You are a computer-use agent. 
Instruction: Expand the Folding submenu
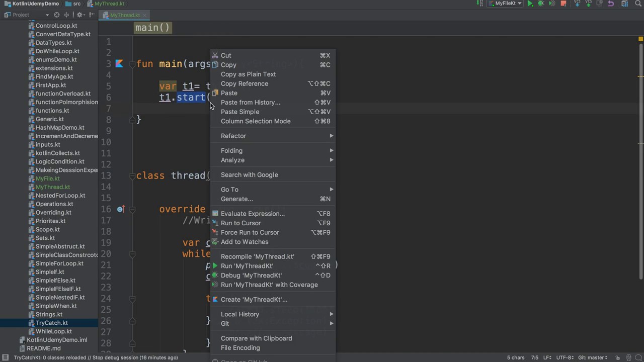coord(272,150)
